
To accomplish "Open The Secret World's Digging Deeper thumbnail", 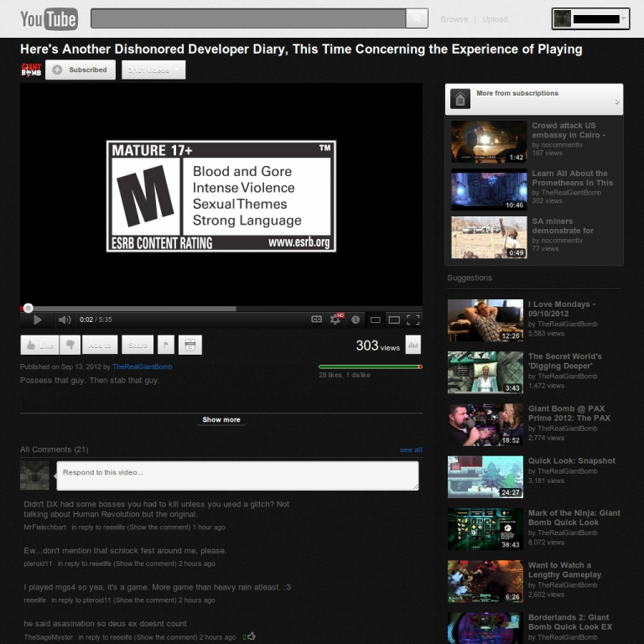I will [485, 372].
